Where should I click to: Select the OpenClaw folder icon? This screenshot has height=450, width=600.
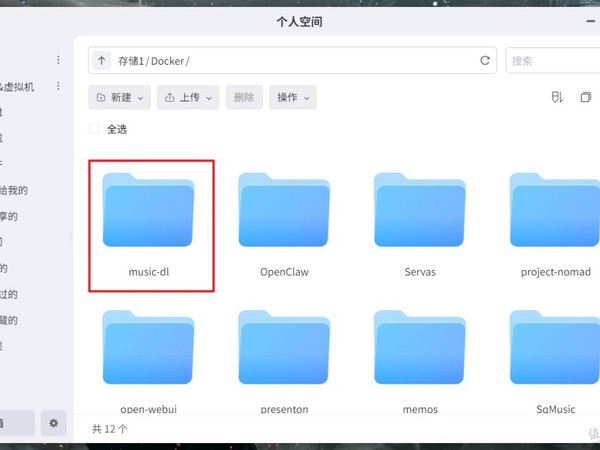coord(284,210)
